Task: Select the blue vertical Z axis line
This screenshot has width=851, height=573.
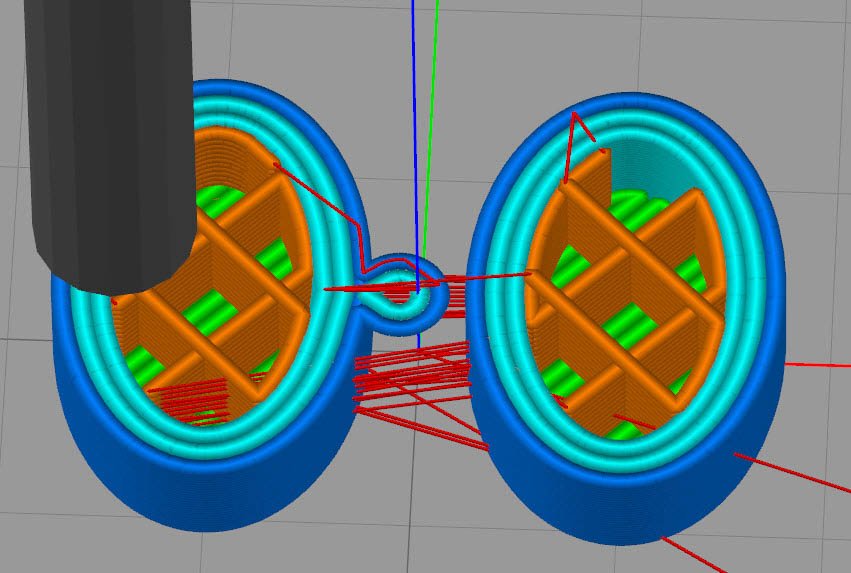Action: 414,120
